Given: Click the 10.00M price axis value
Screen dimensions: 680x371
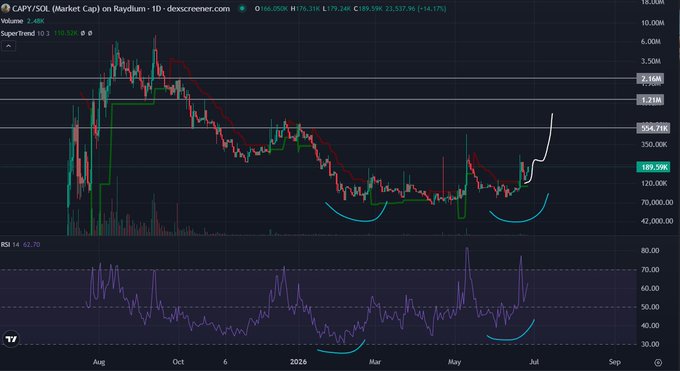Looking at the screenshot, I should pos(652,23).
